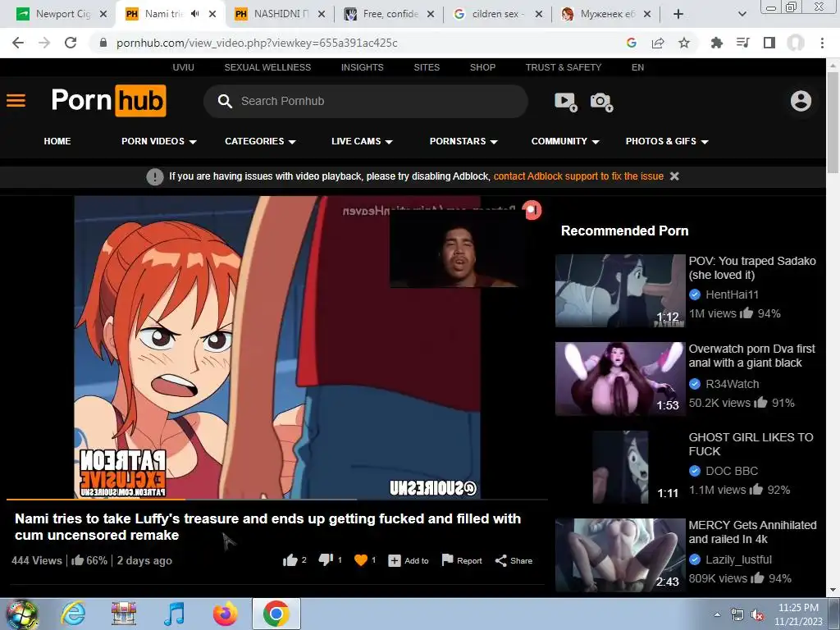Toggle the browser side panel icon

(769, 43)
